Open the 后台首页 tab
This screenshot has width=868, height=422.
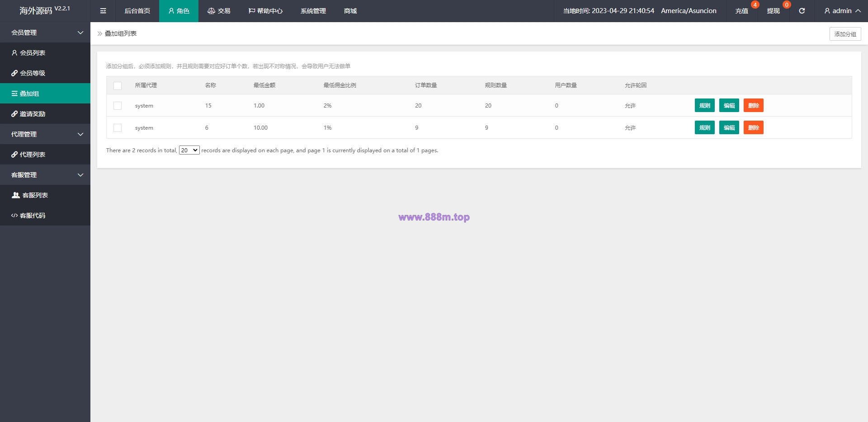click(x=137, y=11)
